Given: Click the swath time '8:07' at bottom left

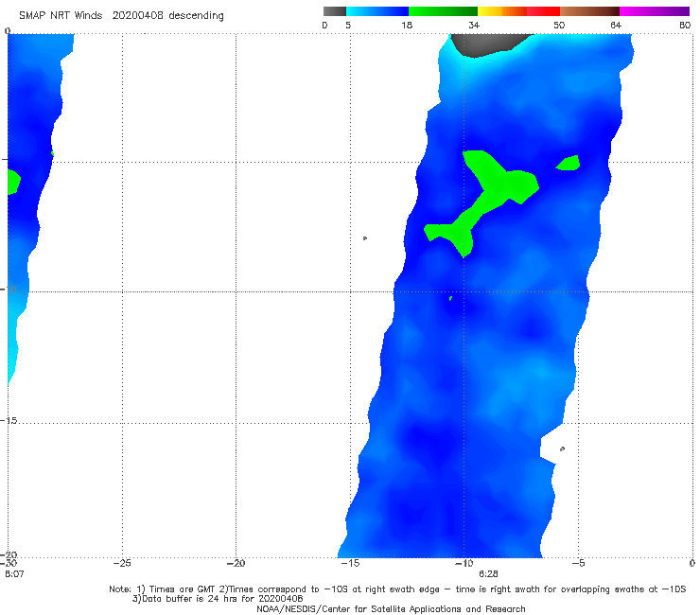Looking at the screenshot, I should (x=14, y=574).
